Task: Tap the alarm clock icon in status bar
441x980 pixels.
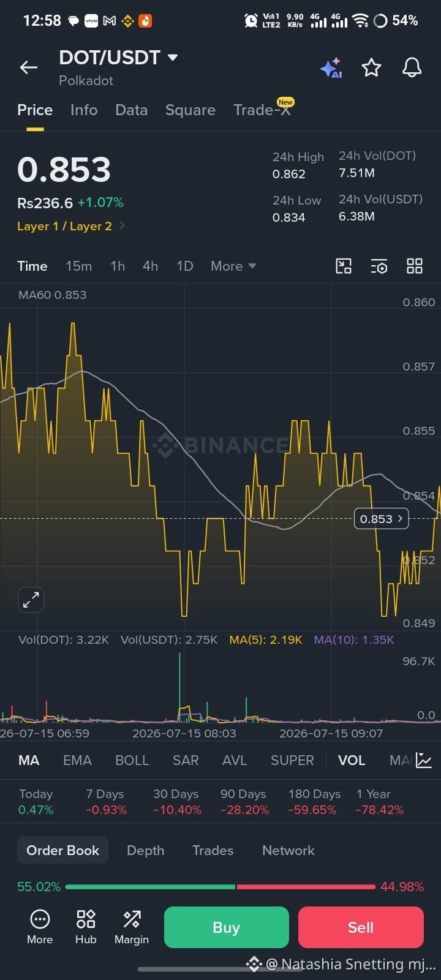Action: 251,21
